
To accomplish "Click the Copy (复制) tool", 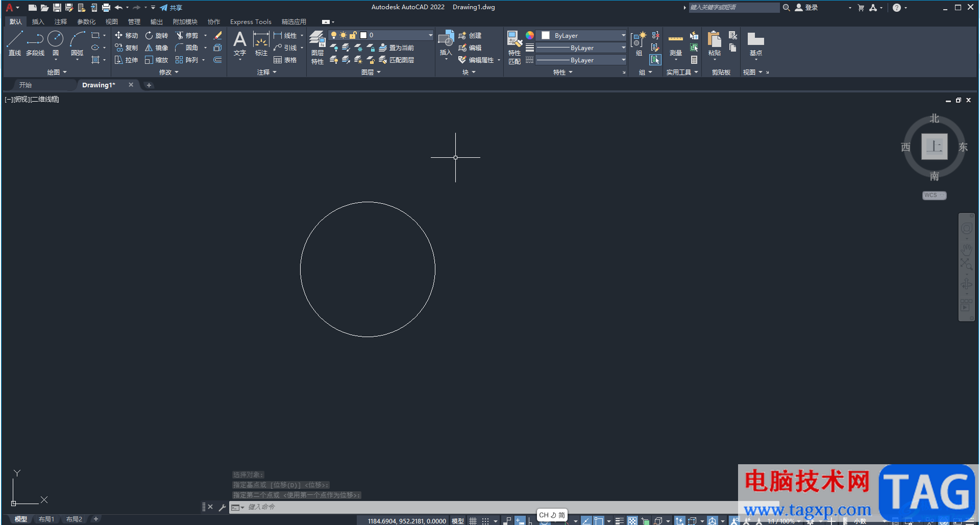I will click(x=126, y=47).
